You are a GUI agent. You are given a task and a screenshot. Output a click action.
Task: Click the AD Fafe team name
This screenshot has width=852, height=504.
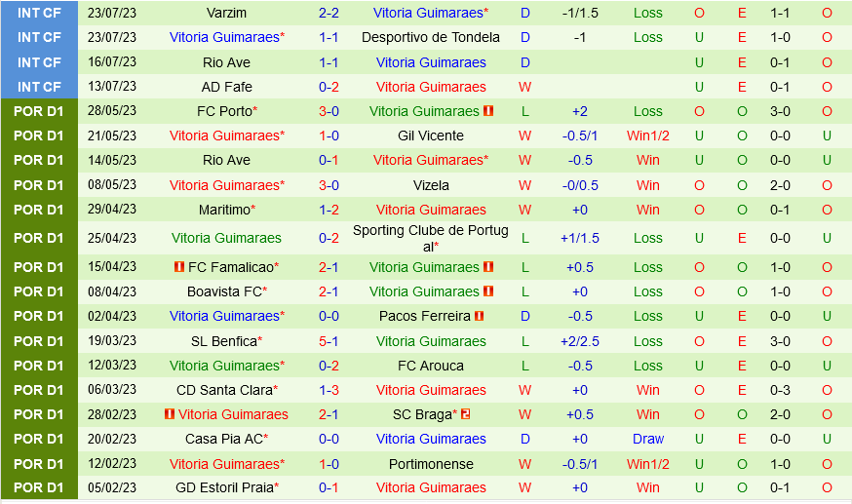click(226, 87)
